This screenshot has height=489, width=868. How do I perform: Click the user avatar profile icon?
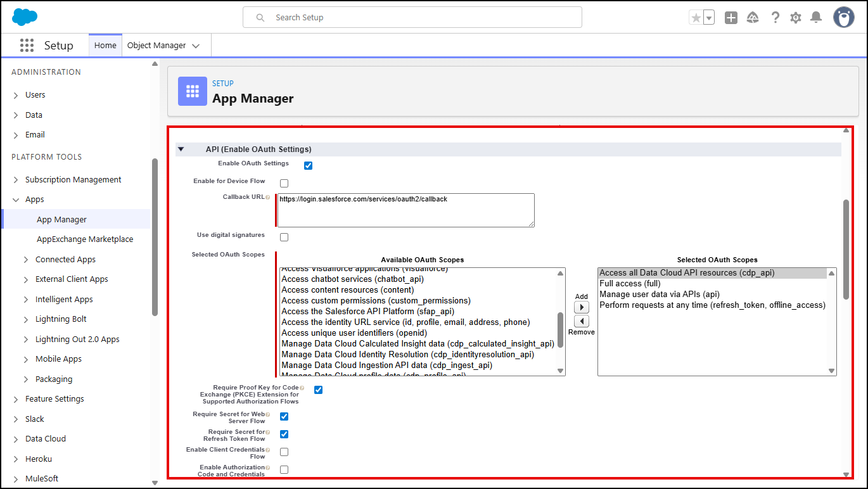pos(843,18)
